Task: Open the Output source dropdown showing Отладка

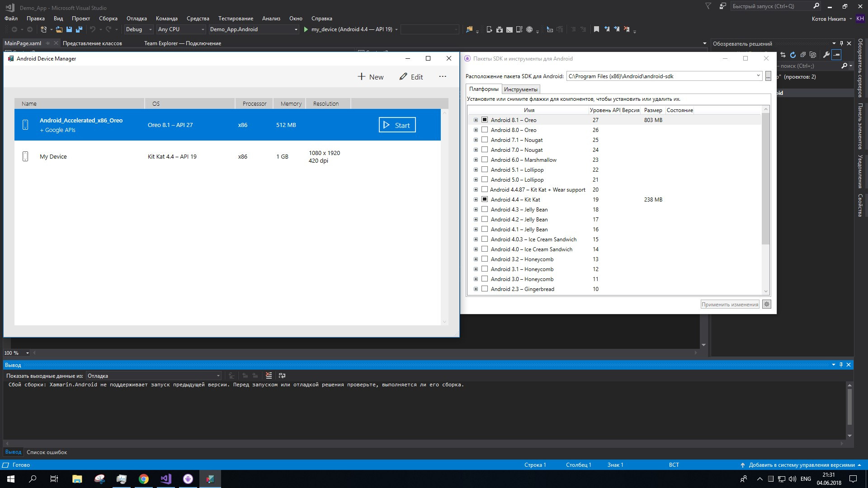Action: point(154,376)
